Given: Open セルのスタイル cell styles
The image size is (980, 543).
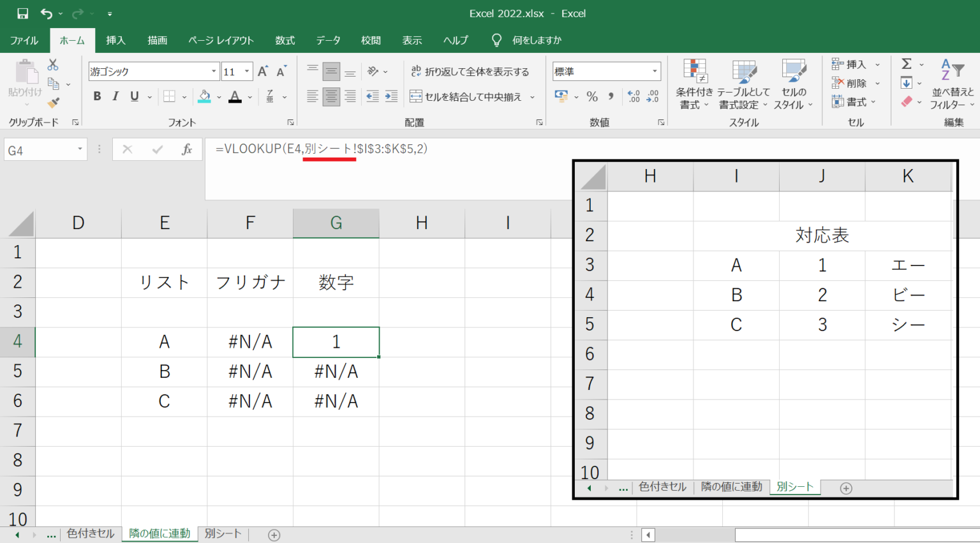Looking at the screenshot, I should coord(794,84).
